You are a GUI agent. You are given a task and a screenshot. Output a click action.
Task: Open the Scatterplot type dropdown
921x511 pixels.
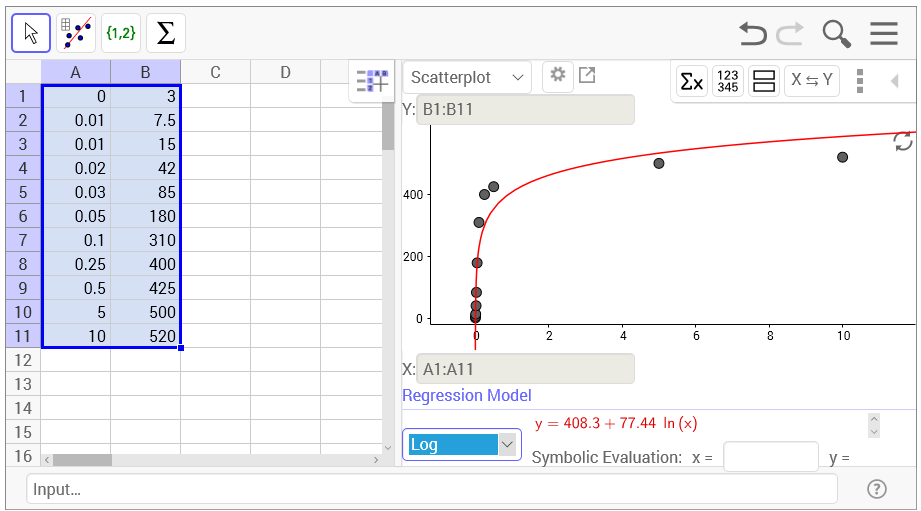tap(467, 78)
